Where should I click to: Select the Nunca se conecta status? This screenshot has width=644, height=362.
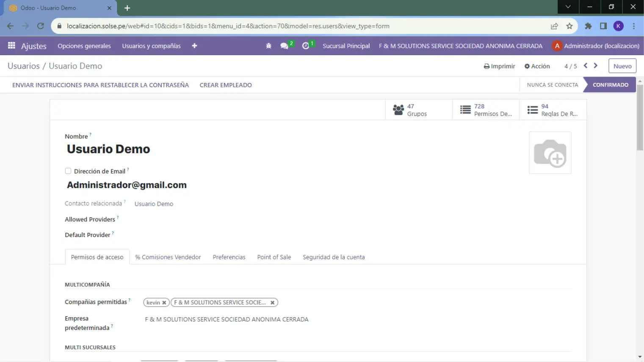tap(552, 85)
